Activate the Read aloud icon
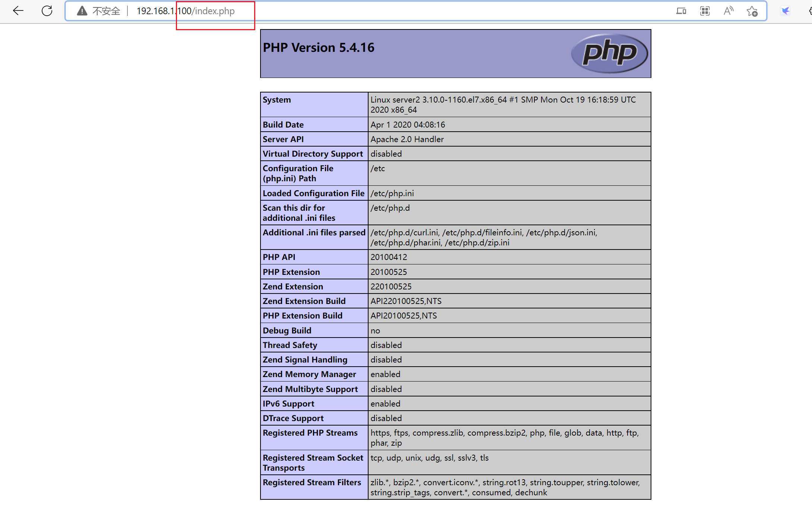The width and height of the screenshot is (812, 505). 729,11
